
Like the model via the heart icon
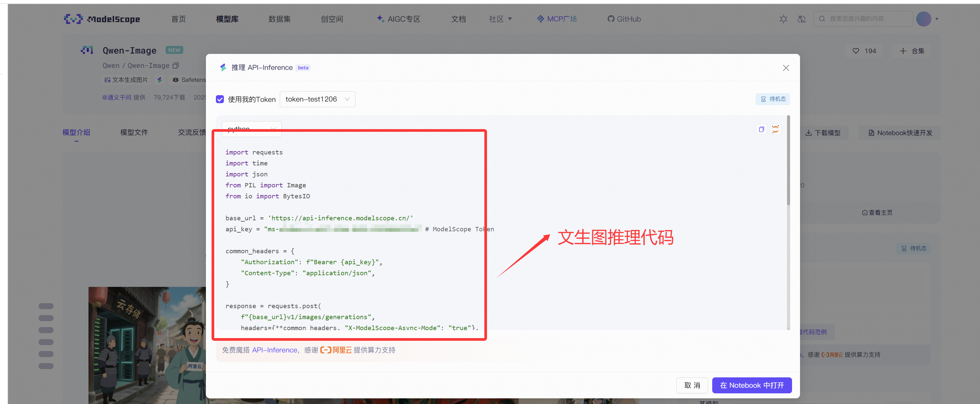coord(856,51)
